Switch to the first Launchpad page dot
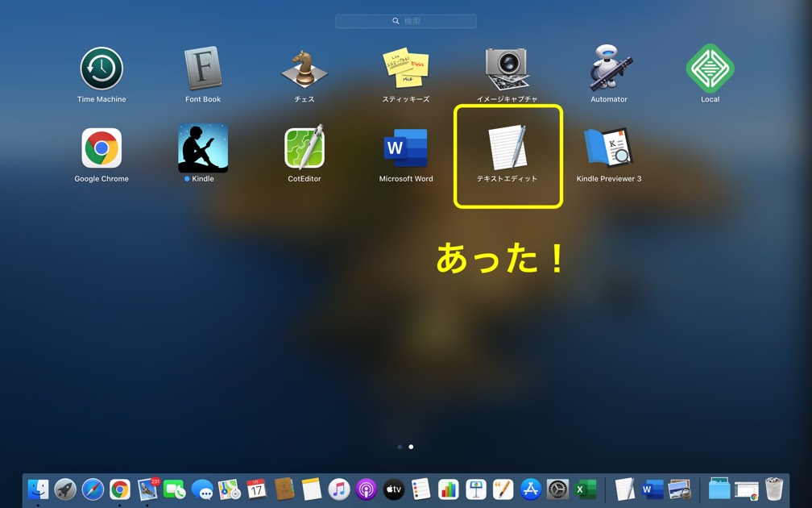 click(400, 447)
